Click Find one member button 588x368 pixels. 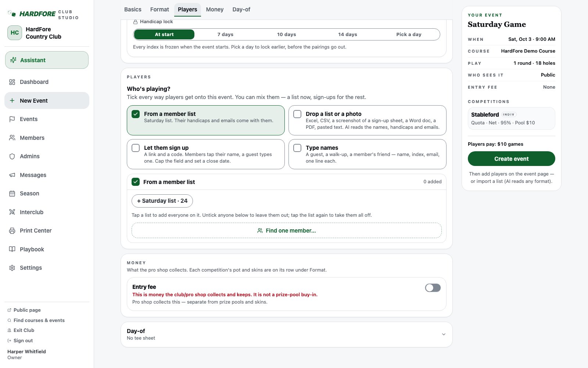coord(287,230)
